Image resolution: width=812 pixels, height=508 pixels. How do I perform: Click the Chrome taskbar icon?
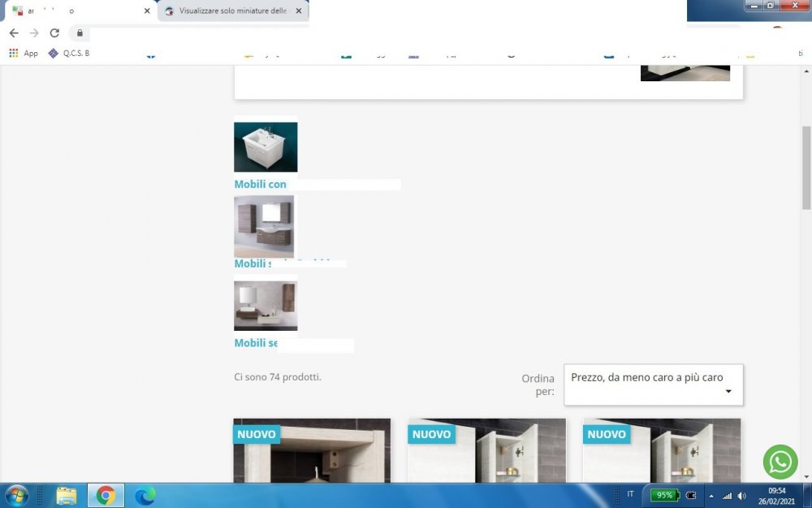106,496
